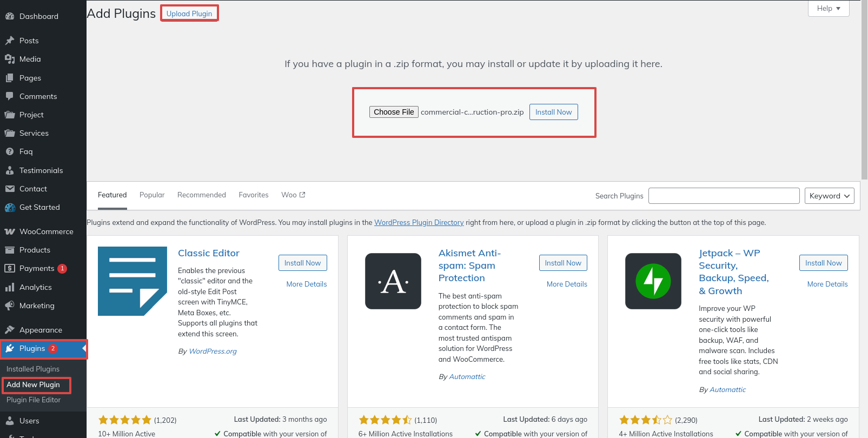
Task: Click the Analytics bar chart icon
Action: pos(10,287)
